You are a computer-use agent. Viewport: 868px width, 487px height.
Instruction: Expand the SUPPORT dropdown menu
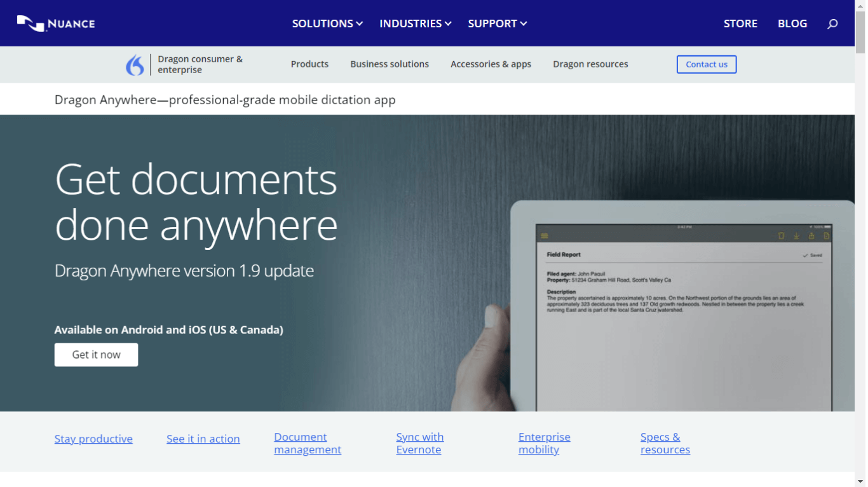(x=498, y=24)
